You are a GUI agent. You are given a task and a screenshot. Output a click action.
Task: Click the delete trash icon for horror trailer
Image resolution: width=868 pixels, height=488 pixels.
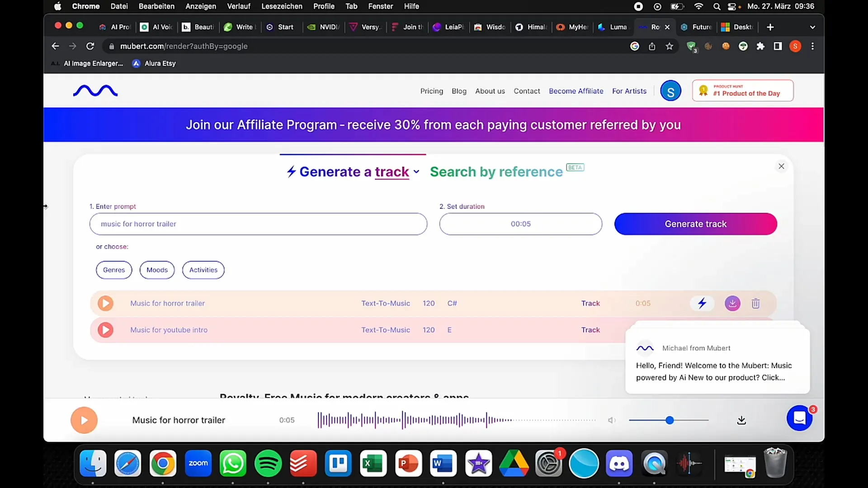pos(756,303)
